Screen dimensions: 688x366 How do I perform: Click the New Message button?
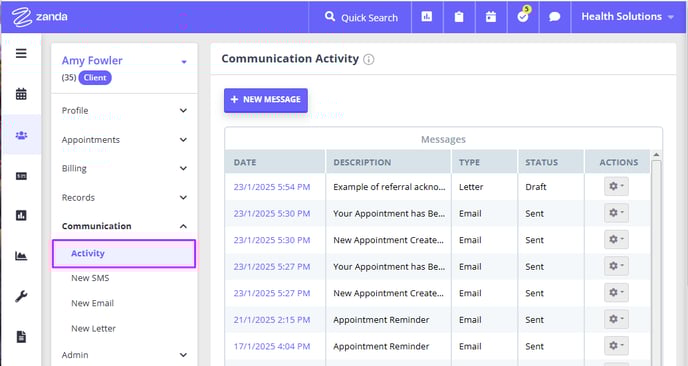[x=266, y=100]
